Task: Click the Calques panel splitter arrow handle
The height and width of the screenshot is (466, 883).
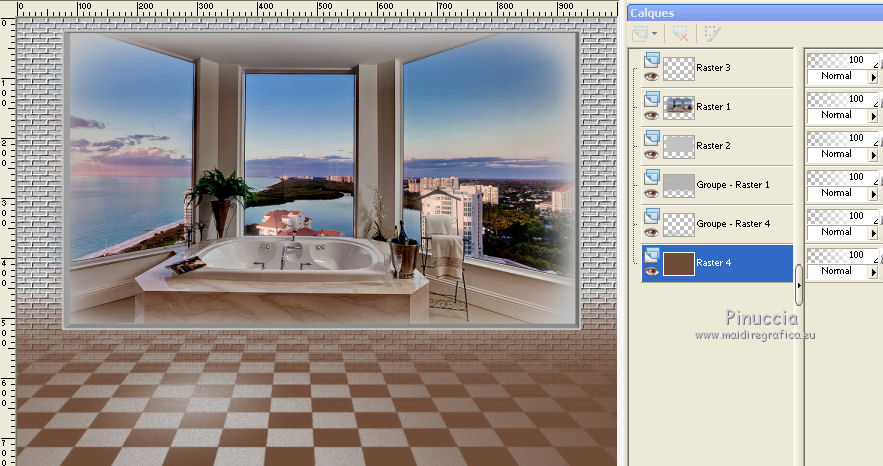Action: point(799,285)
